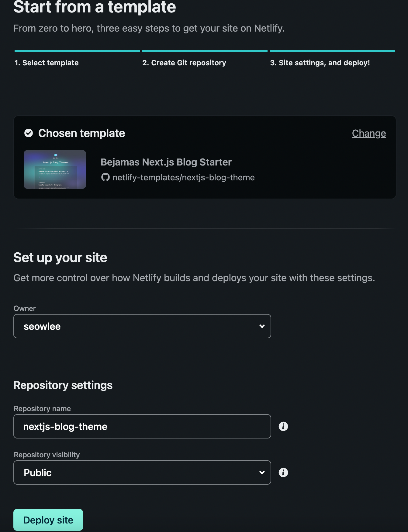This screenshot has height=532, width=408.
Task: Click the checkmark icon beside Chosen template
Action: pyautogui.click(x=29, y=133)
